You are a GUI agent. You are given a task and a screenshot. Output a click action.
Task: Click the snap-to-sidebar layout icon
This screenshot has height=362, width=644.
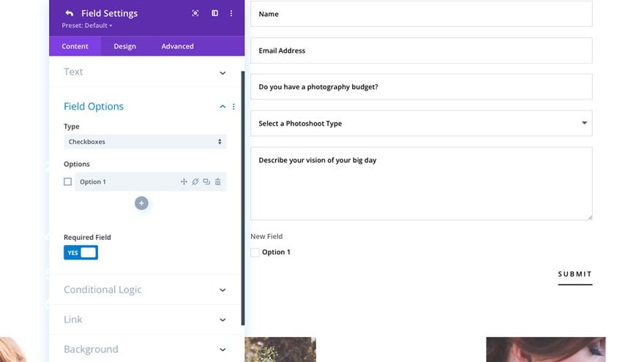pos(214,13)
